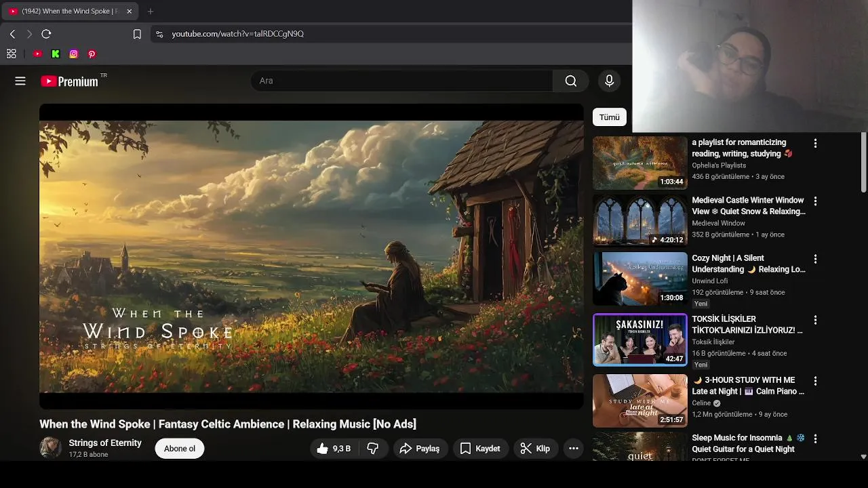Image resolution: width=868 pixels, height=488 pixels.
Task: Open 'Medieval Castle Winter Window View' title
Action: pyautogui.click(x=749, y=205)
